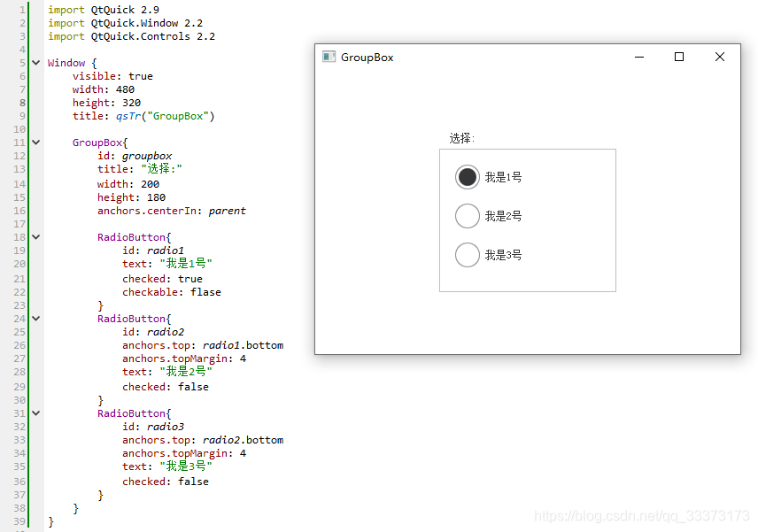Click 'anchors.top: radio2.bottom' code line
This screenshot has width=758, height=532.
tap(203, 440)
